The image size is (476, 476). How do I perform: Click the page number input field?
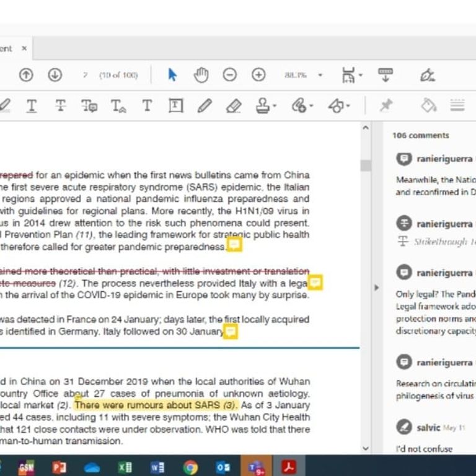[x=85, y=76]
